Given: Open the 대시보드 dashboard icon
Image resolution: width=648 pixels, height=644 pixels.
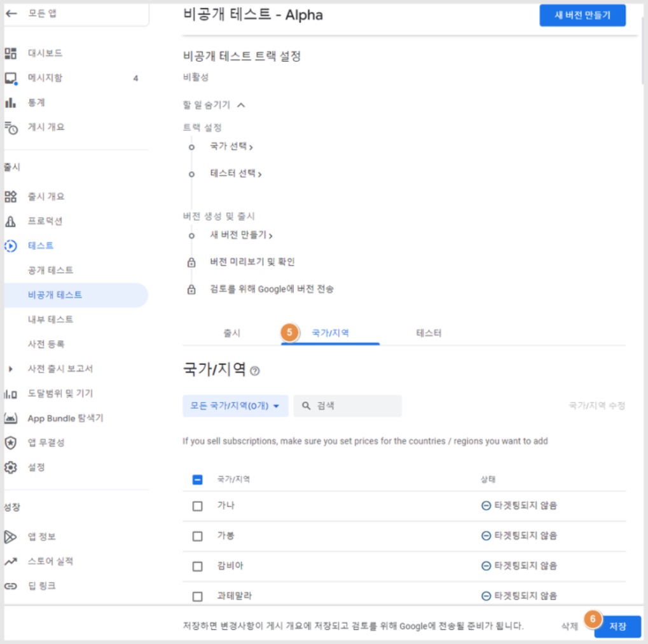Looking at the screenshot, I should pos(11,53).
